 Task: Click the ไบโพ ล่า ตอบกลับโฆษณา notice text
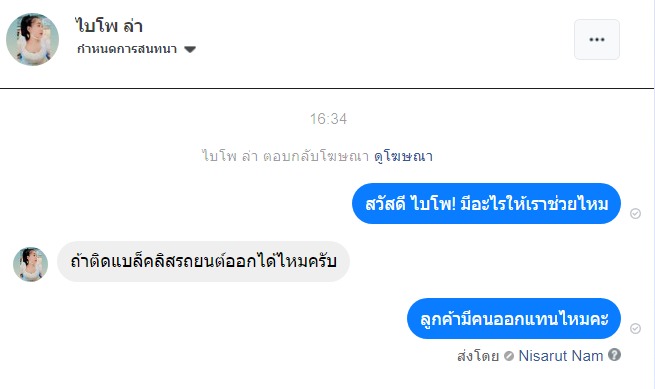pos(285,156)
